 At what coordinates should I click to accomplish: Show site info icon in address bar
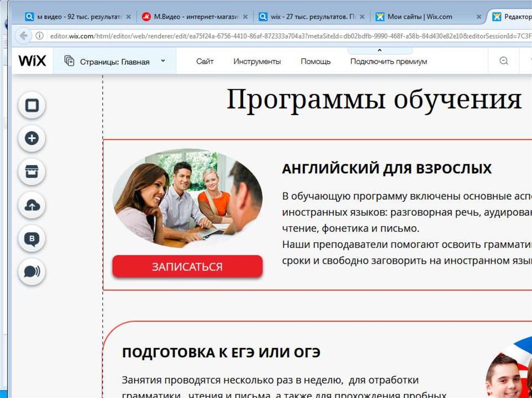coord(39,36)
